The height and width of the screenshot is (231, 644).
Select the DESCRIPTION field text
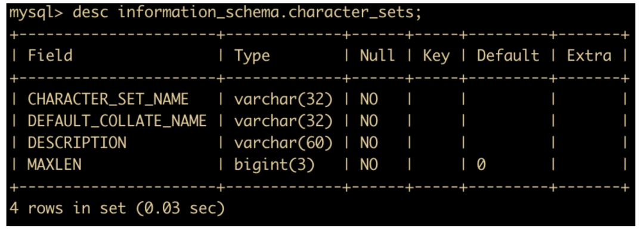pos(77,142)
